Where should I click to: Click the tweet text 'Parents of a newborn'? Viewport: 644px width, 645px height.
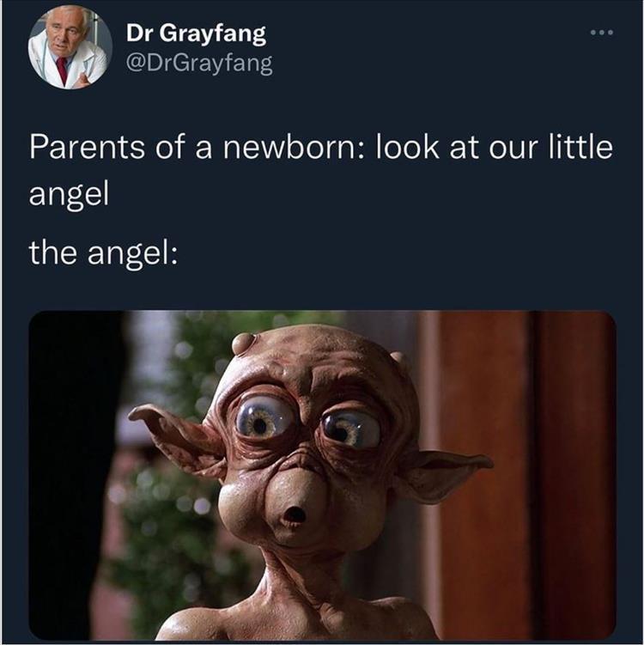pos(192,147)
